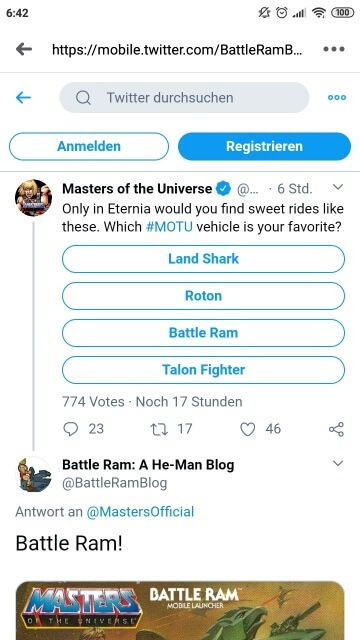Choose Talon Fighter poll option
The height and width of the screenshot is (640, 360).
tap(203, 370)
